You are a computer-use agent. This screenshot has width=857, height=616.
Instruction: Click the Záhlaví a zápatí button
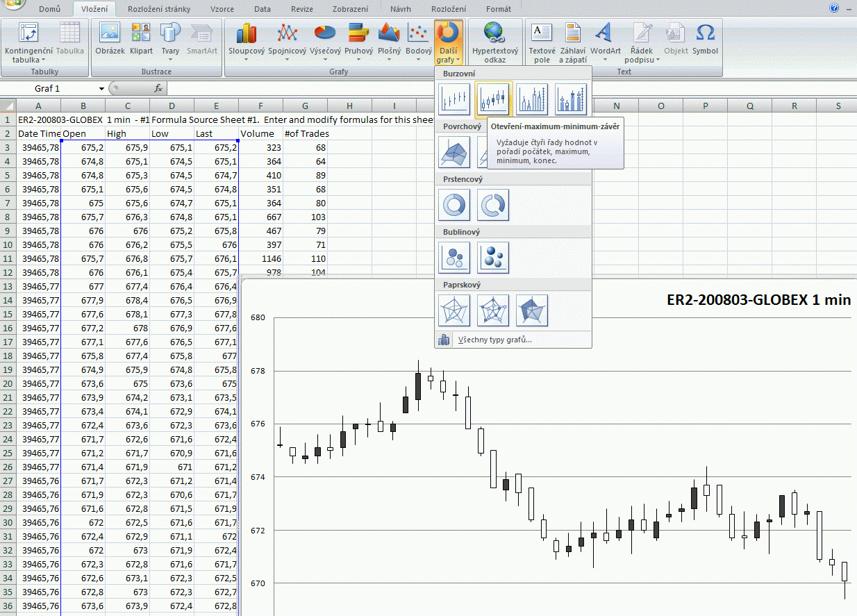[x=572, y=40]
